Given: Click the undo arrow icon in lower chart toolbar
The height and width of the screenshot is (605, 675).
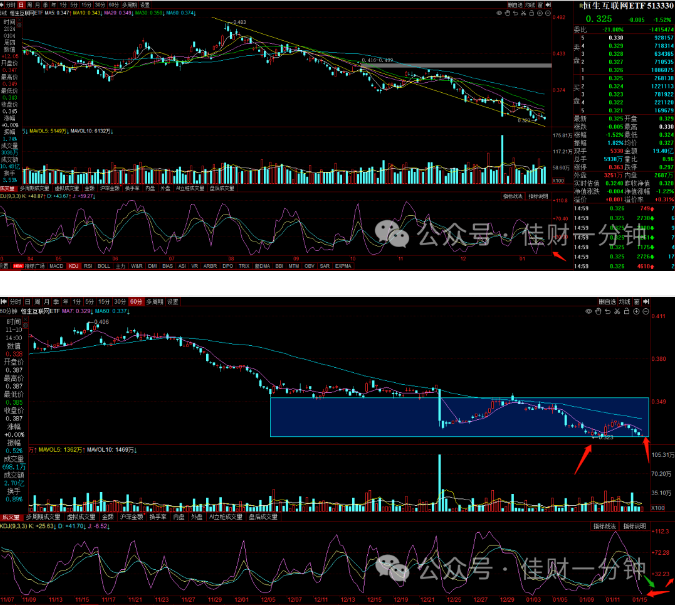Looking at the screenshot, I should pos(607,311).
